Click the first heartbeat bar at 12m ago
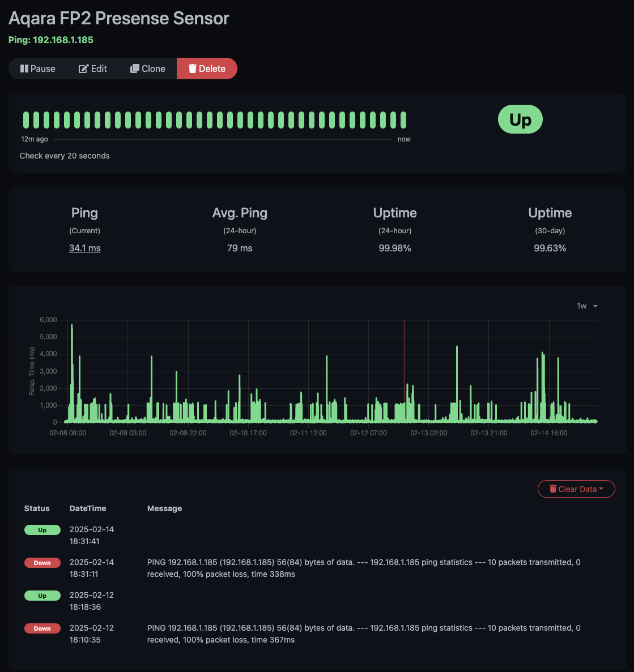This screenshot has height=672, width=634. click(x=26, y=120)
